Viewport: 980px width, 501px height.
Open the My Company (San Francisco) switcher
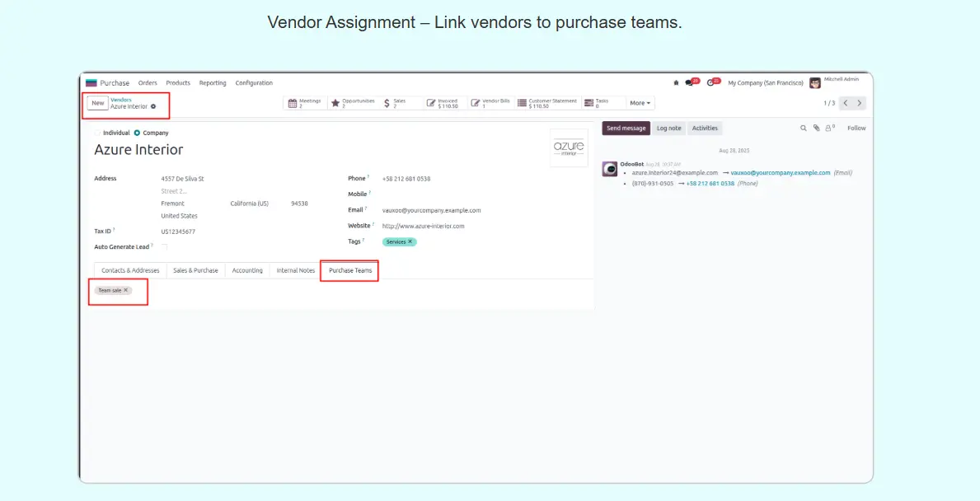click(x=765, y=83)
